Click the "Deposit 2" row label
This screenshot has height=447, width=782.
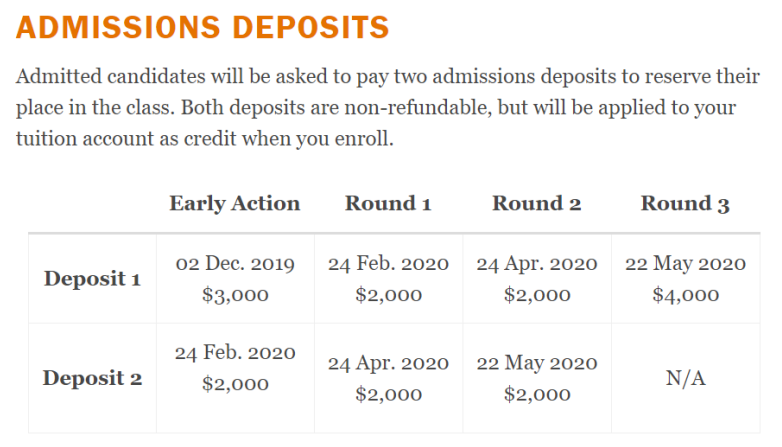tap(92, 379)
